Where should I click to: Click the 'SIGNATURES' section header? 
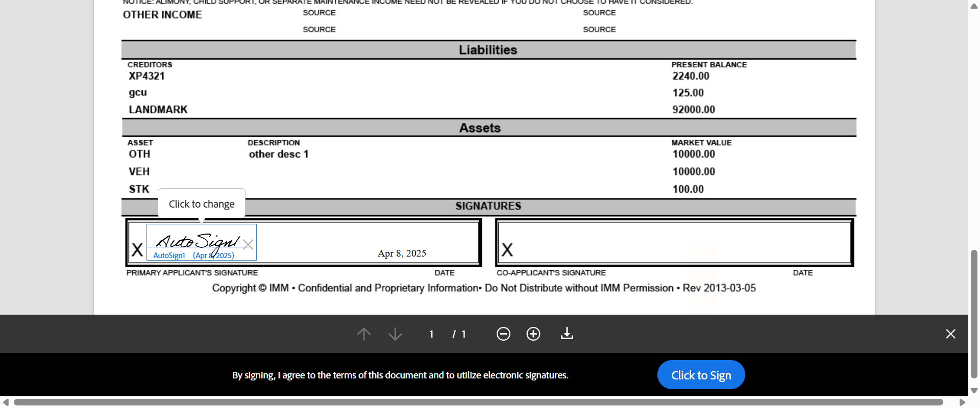click(x=488, y=206)
